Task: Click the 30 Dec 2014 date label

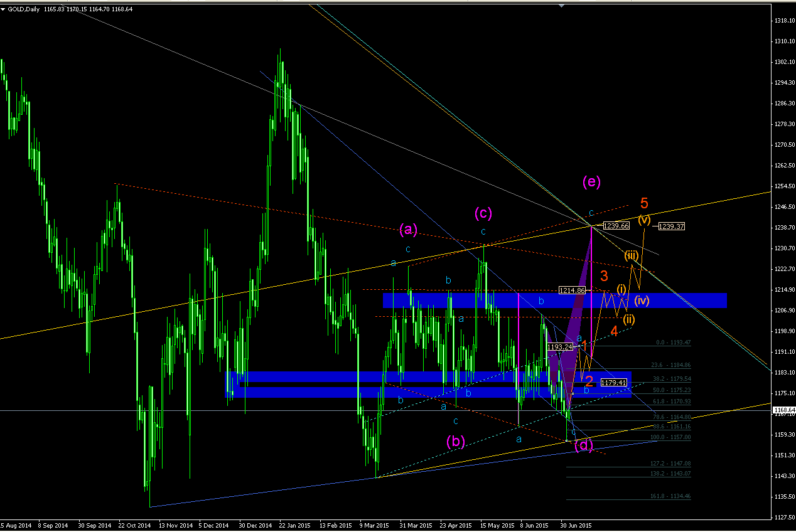Action: tap(256, 524)
